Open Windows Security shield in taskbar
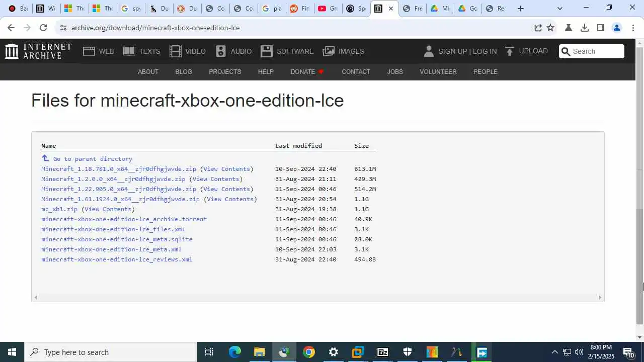 (407, 352)
